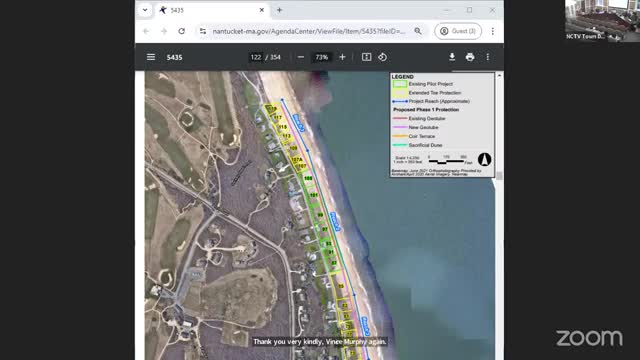Click the address bar URL
The width and height of the screenshot is (640, 360).
pyautogui.click(x=309, y=31)
